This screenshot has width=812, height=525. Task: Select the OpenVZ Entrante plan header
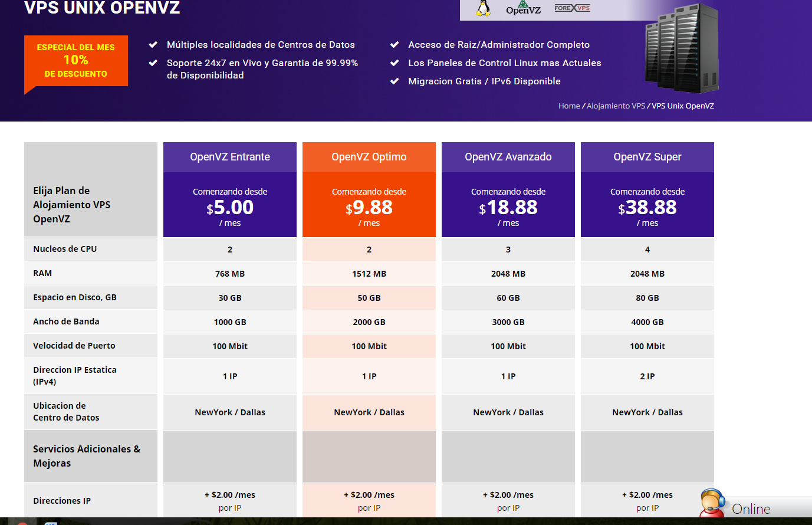(230, 157)
